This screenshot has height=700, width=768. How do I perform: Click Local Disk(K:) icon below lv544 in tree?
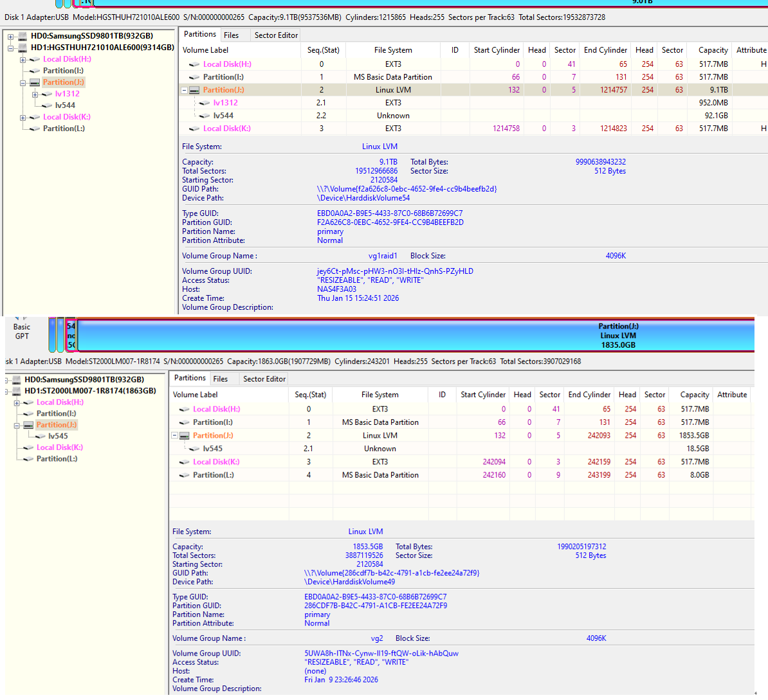click(x=35, y=117)
